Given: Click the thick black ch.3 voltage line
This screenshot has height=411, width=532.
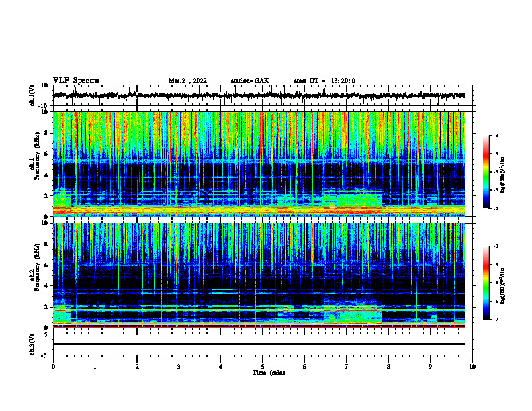Looking at the screenshot, I should (259, 344).
